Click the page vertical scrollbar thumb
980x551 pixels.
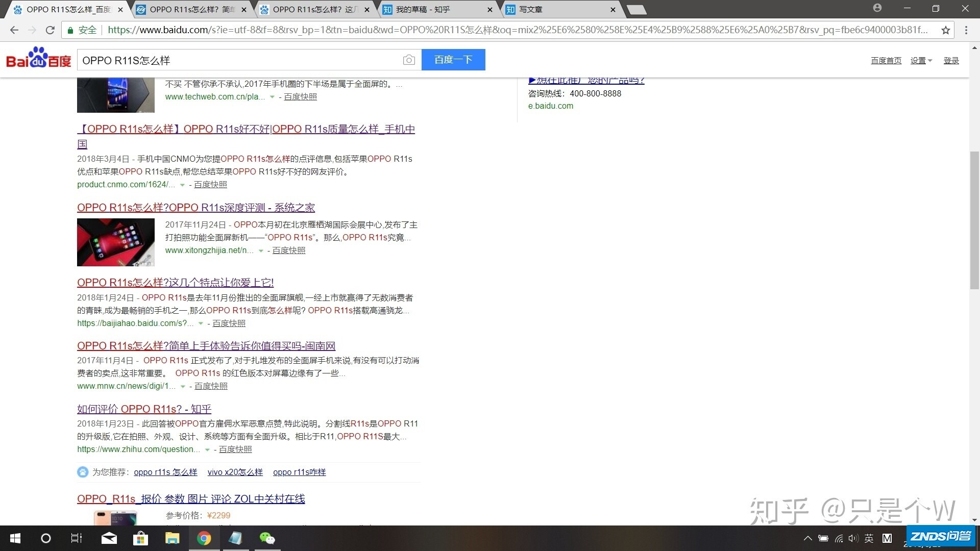[x=974, y=220]
